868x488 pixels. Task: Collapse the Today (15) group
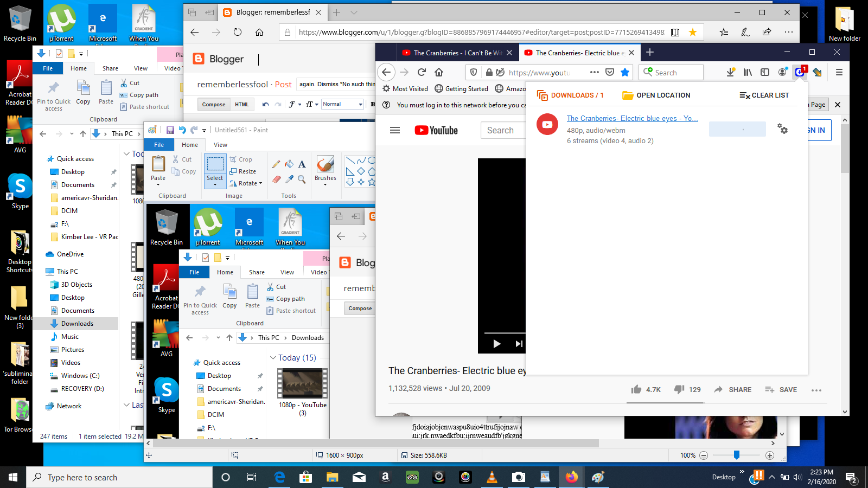273,358
